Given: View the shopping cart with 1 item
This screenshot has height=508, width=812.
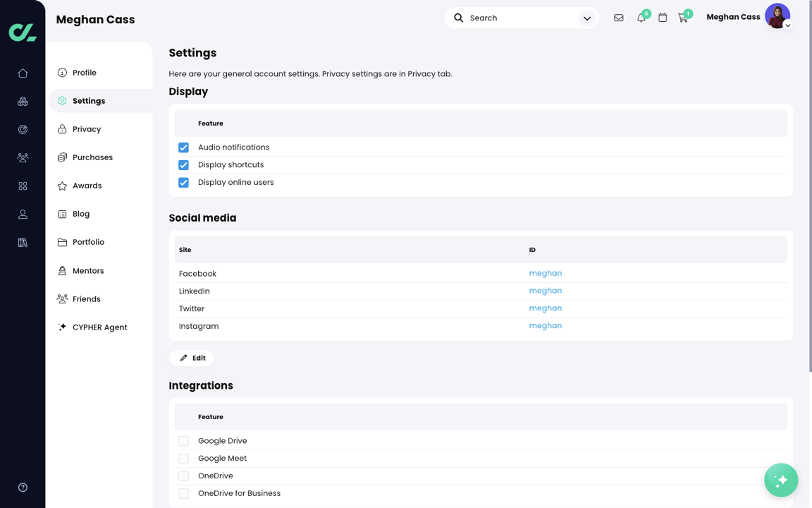Looking at the screenshot, I should click(x=684, y=17).
